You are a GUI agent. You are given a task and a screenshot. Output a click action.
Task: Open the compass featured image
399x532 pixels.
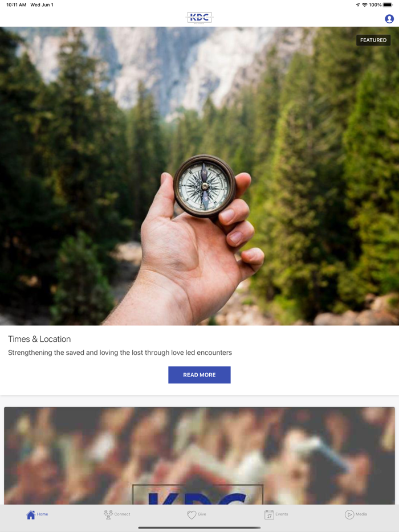(x=199, y=176)
